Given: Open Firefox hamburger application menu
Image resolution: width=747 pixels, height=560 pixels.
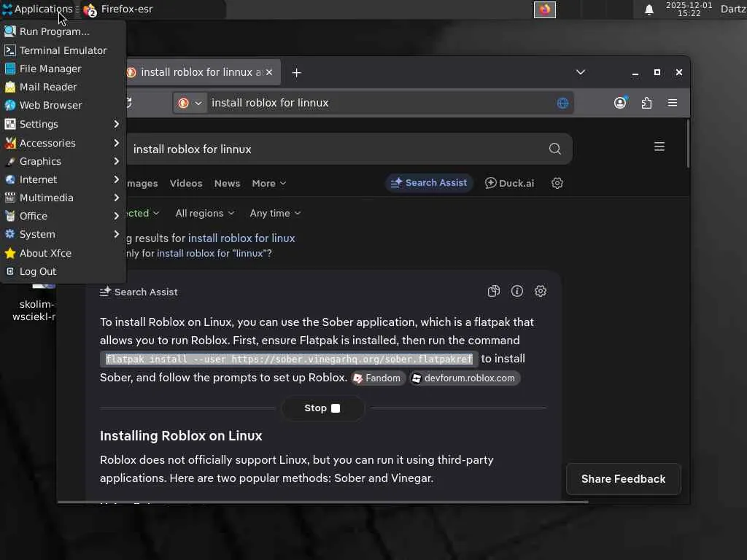Looking at the screenshot, I should [672, 103].
